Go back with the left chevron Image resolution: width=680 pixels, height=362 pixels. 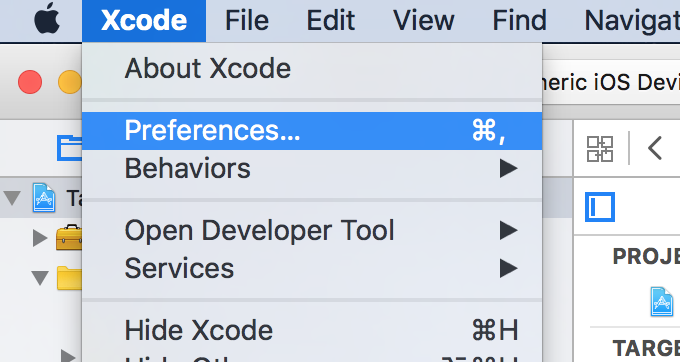click(654, 148)
